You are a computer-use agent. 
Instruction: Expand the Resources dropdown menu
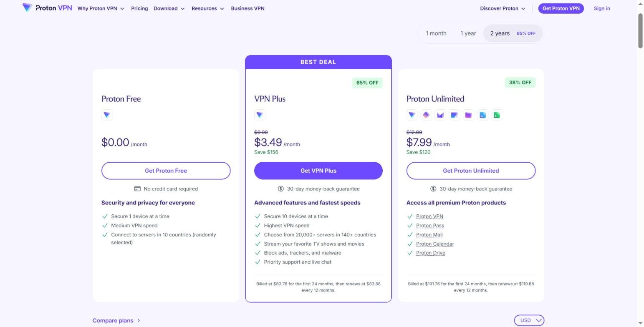click(208, 8)
